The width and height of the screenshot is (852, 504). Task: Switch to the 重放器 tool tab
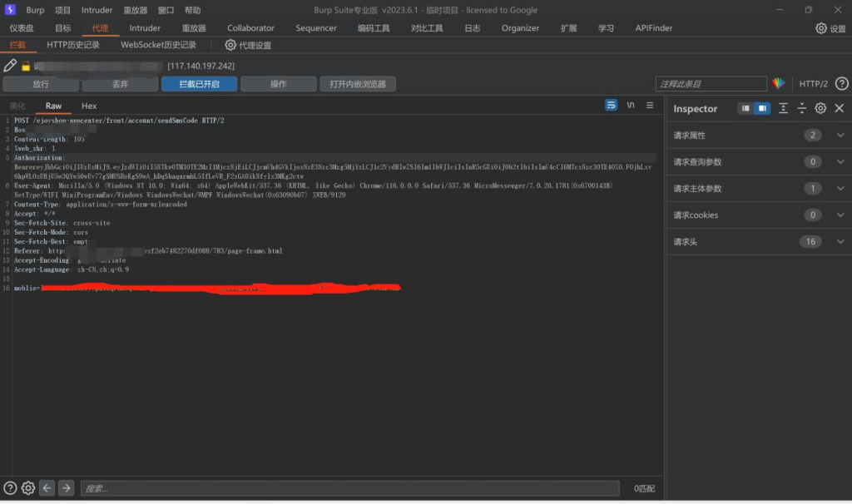194,28
